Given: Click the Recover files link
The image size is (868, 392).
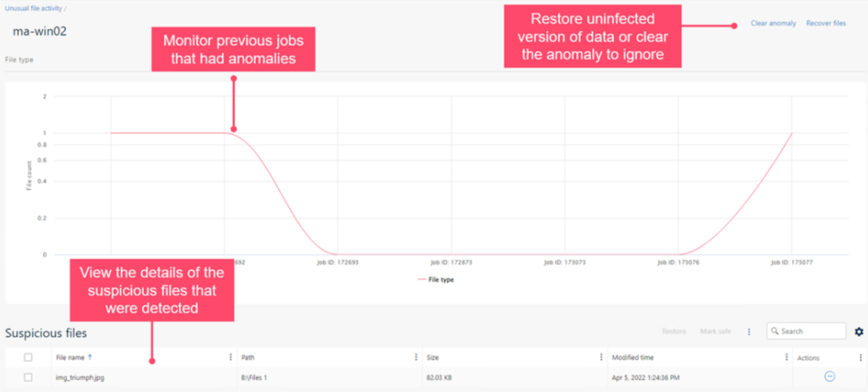Looking at the screenshot, I should tap(826, 23).
